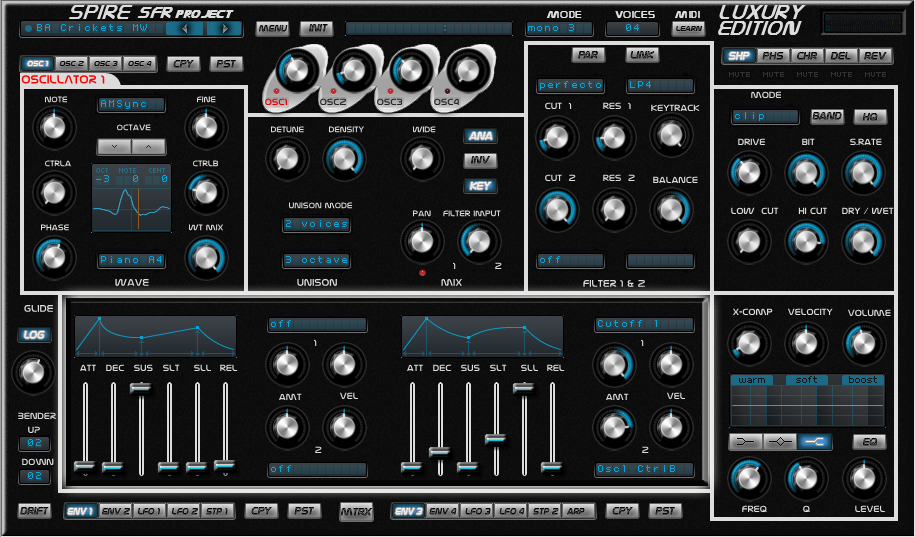
Task: Click the X-Comp knob
Action: (x=748, y=344)
